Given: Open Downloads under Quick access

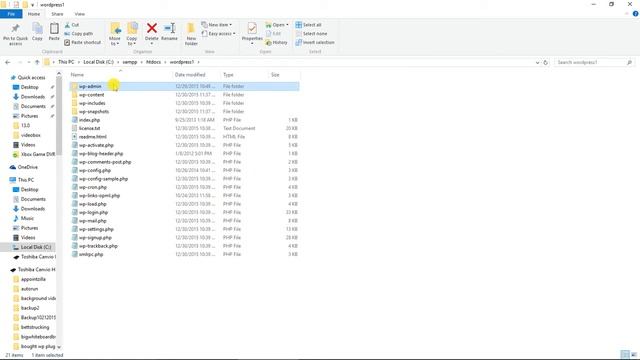Looking at the screenshot, I should tap(33, 97).
